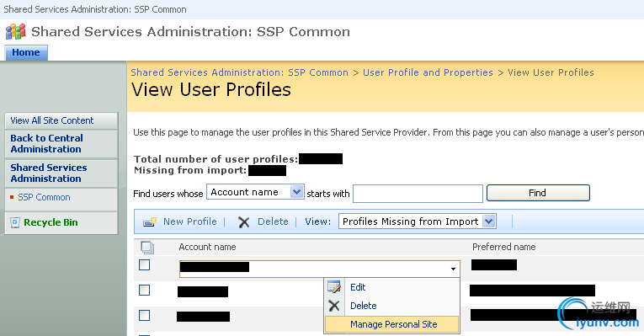Click the Recycle Bin icon
Image resolution: width=644 pixels, height=336 pixels.
coord(15,222)
